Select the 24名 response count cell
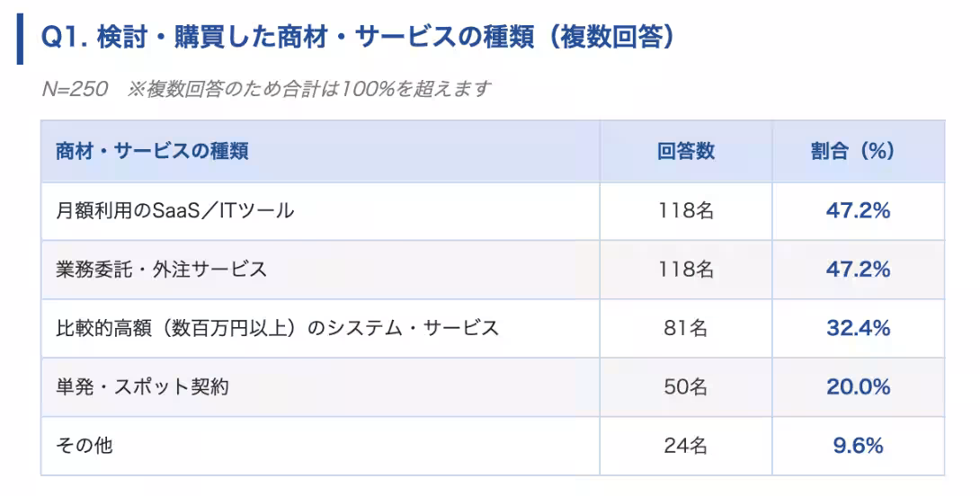The width and height of the screenshot is (980, 496). point(686,445)
